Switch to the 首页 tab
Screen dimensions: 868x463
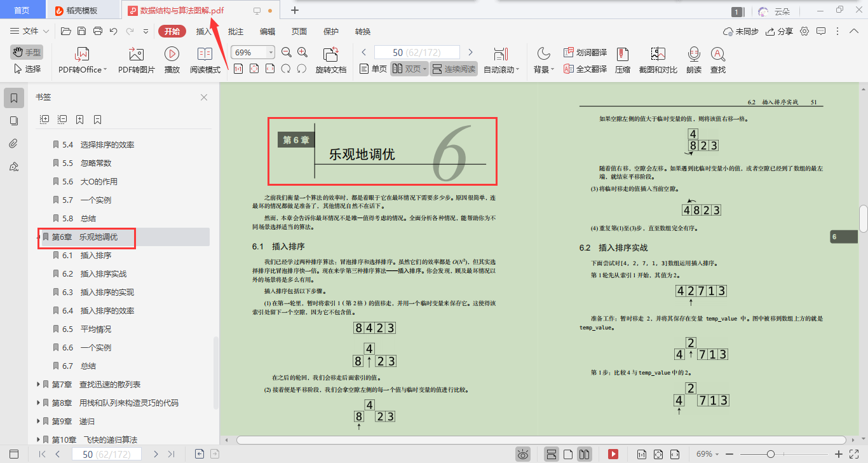(22, 10)
